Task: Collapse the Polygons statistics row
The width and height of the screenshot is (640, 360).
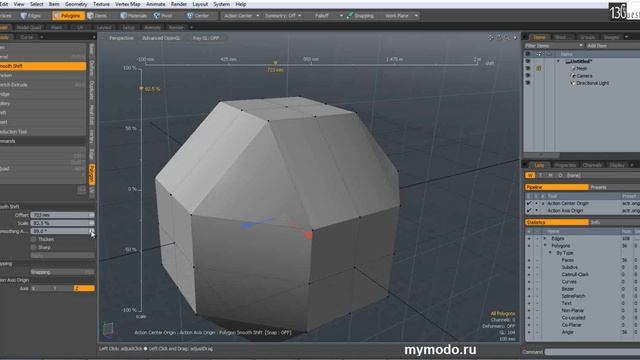Action: click(545, 246)
